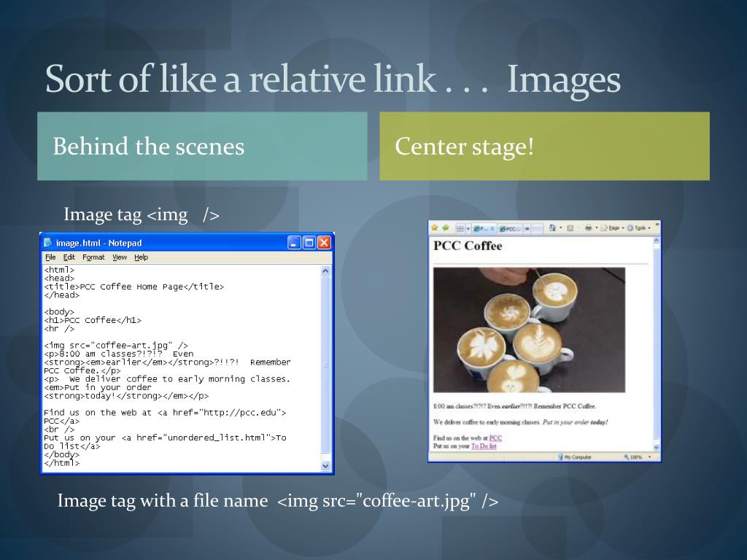Click the "Image tag with a file name" caption
The height and width of the screenshot is (560, 747).
point(278,500)
